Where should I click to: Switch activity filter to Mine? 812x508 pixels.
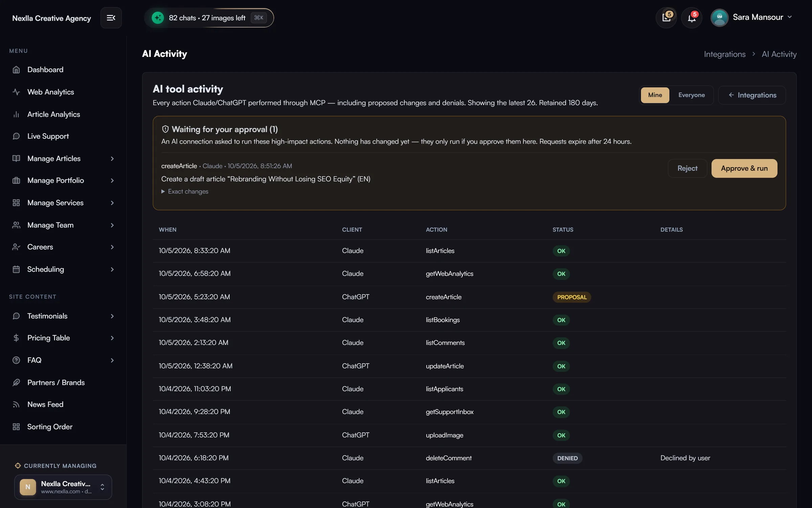click(x=655, y=95)
